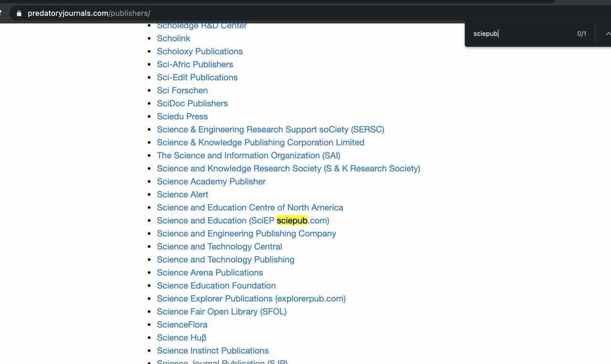
Task: Open the Sci-Edit Publications link
Action: click(197, 77)
